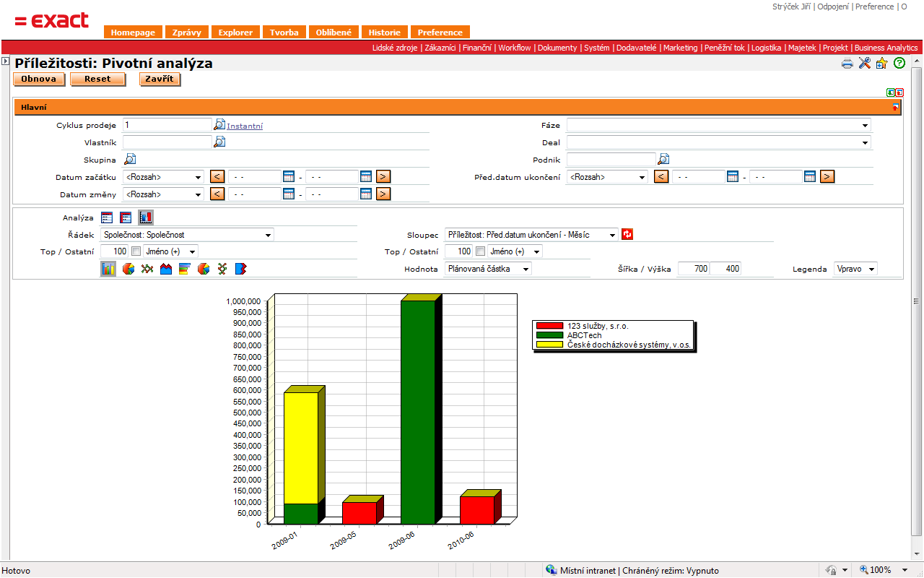Open calendar for Datum změny end date

tap(366, 194)
